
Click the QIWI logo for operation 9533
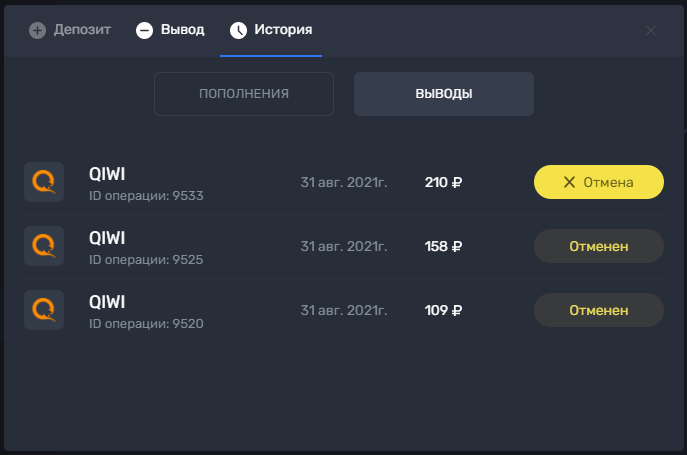(x=44, y=182)
